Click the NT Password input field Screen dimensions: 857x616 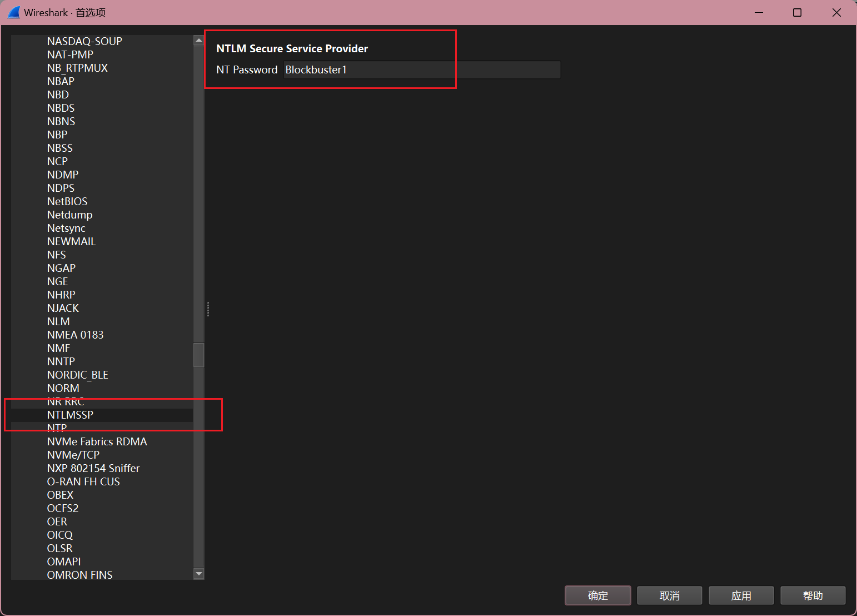(421, 70)
